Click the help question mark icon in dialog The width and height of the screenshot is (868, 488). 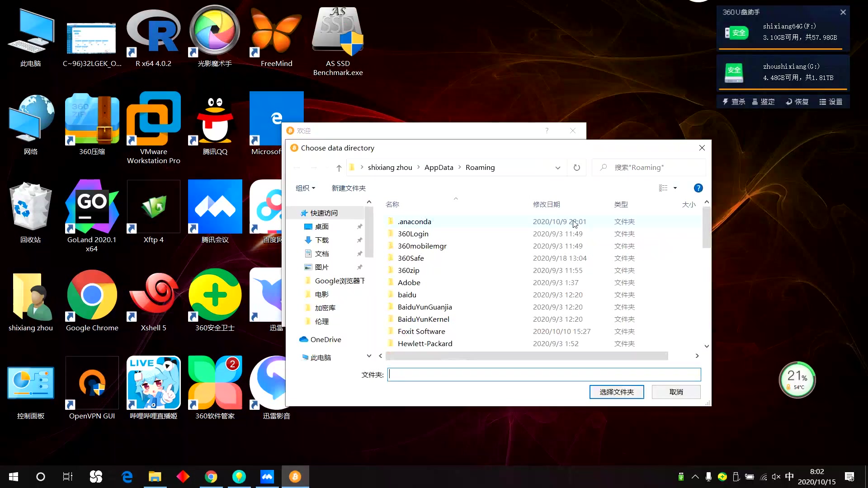click(x=698, y=188)
